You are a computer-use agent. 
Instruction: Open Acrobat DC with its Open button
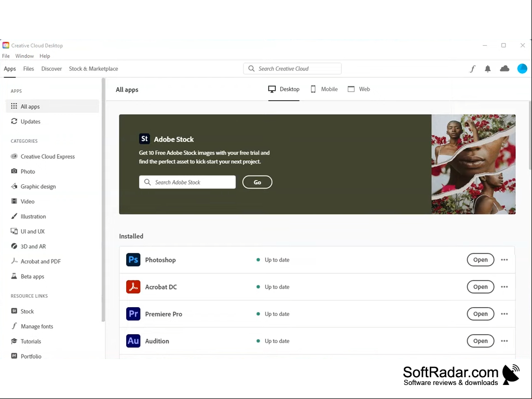pyautogui.click(x=481, y=287)
